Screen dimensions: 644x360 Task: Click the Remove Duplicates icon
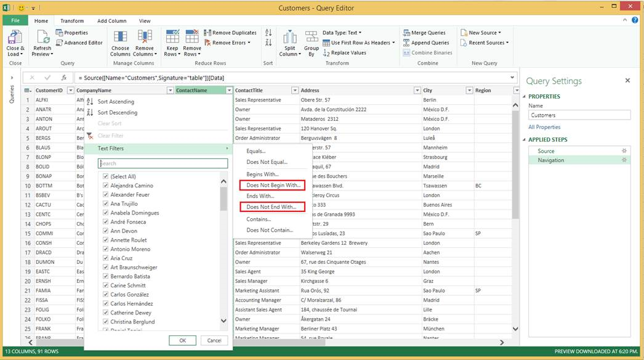(209, 32)
